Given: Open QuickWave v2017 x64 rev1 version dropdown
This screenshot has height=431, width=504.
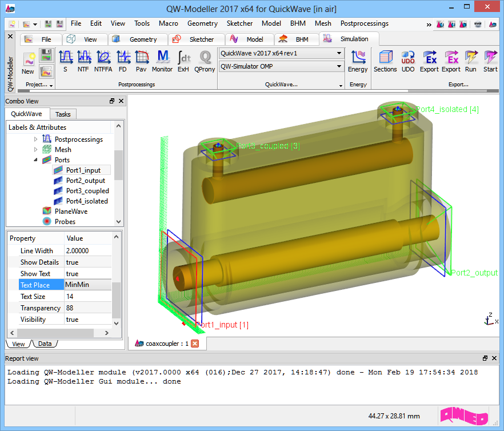Looking at the screenshot, I should pyautogui.click(x=281, y=53).
